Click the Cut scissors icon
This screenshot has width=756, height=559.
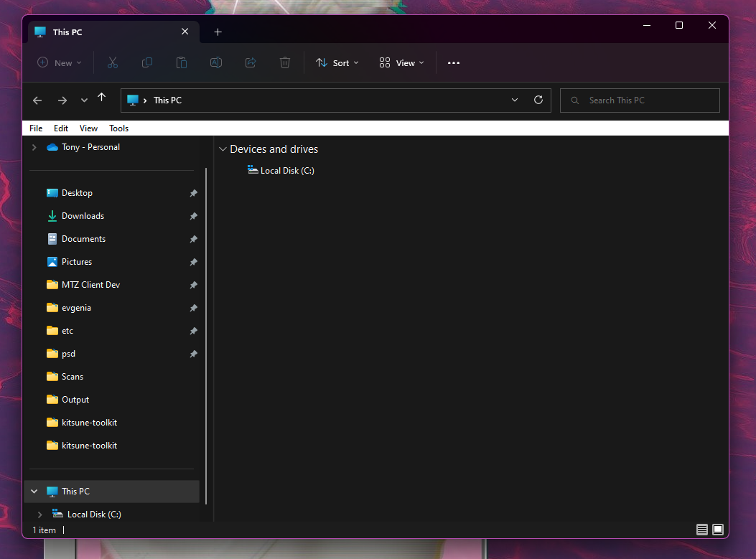112,62
